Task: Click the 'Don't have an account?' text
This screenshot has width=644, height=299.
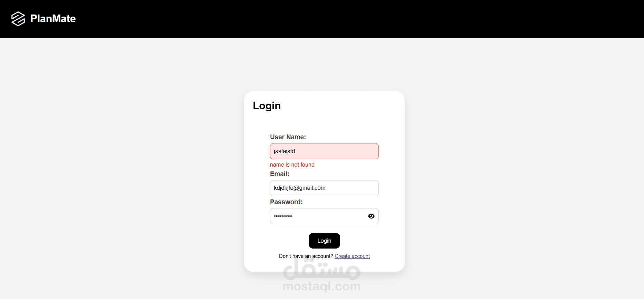Action: point(306,256)
